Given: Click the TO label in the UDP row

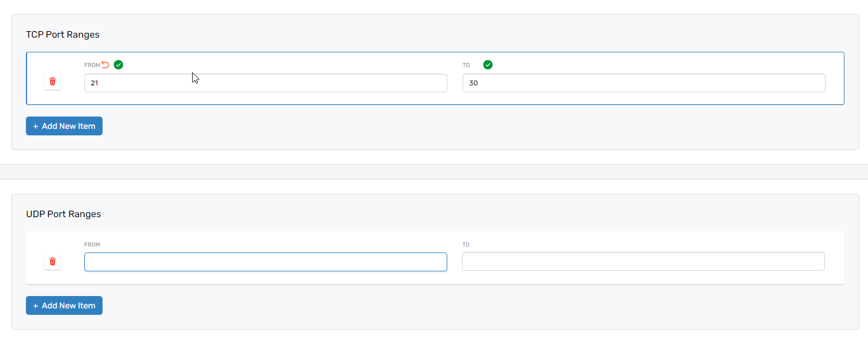Looking at the screenshot, I should 466,245.
